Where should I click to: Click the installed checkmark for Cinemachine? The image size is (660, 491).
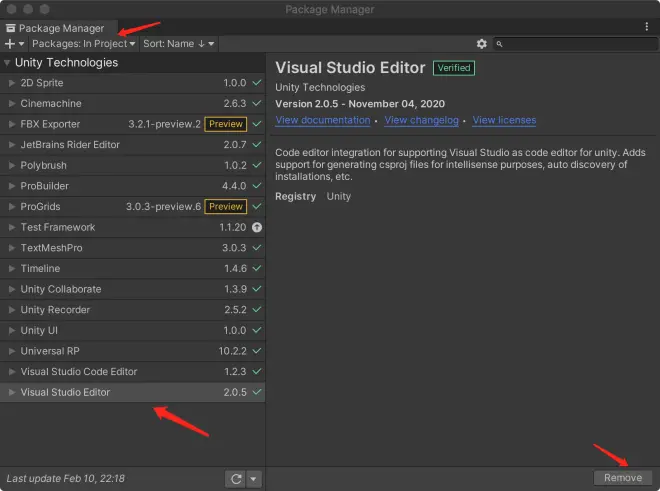click(257, 104)
